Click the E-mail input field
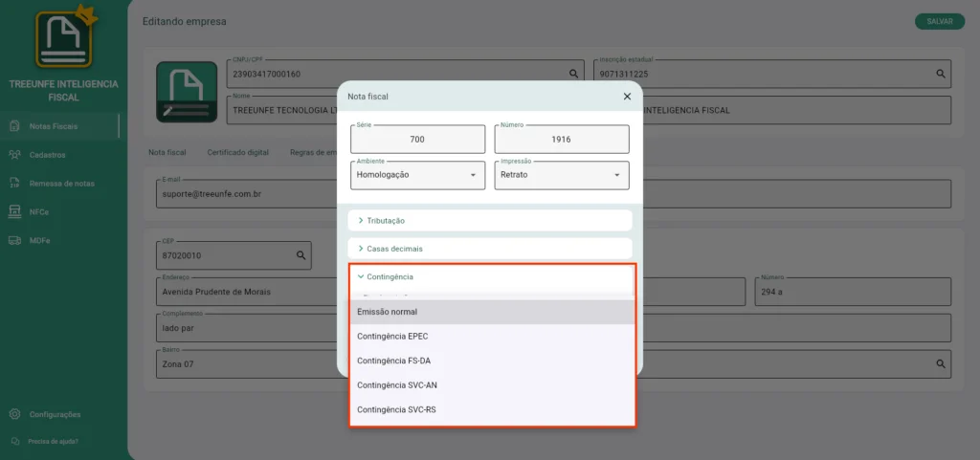The width and height of the screenshot is (980, 460). [x=246, y=194]
